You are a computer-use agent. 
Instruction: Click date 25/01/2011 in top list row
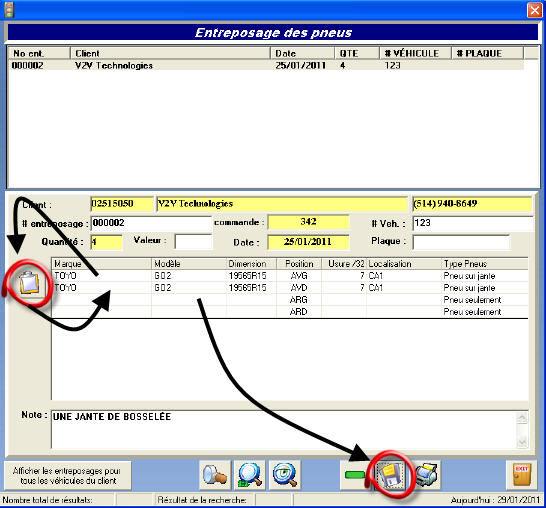(301, 65)
